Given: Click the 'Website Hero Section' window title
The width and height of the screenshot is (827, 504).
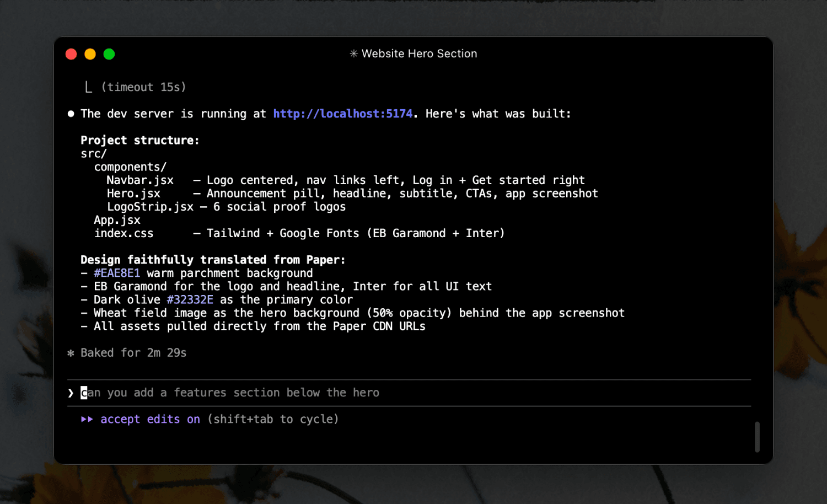Looking at the screenshot, I should 419,53.
